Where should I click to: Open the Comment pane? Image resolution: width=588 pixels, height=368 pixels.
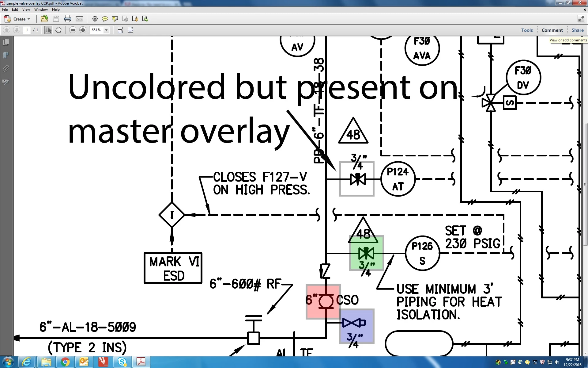coord(552,30)
